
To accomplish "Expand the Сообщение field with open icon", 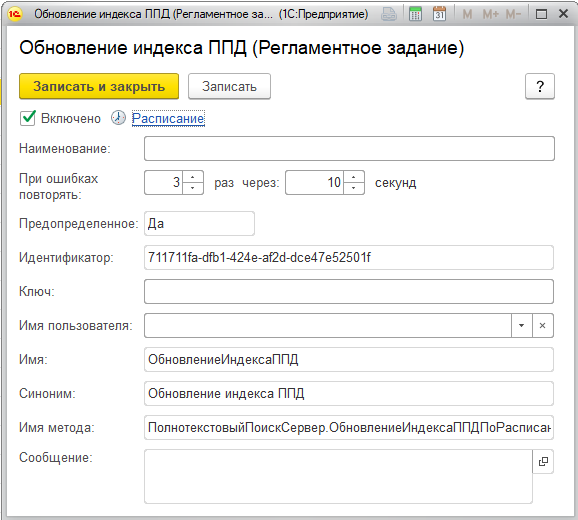I will 543,461.
